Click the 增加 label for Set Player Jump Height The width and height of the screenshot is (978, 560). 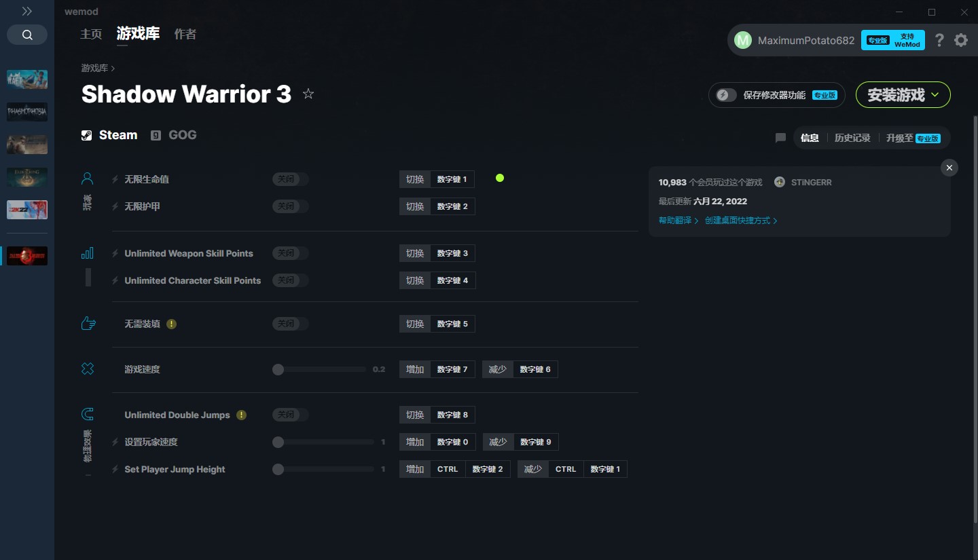415,469
